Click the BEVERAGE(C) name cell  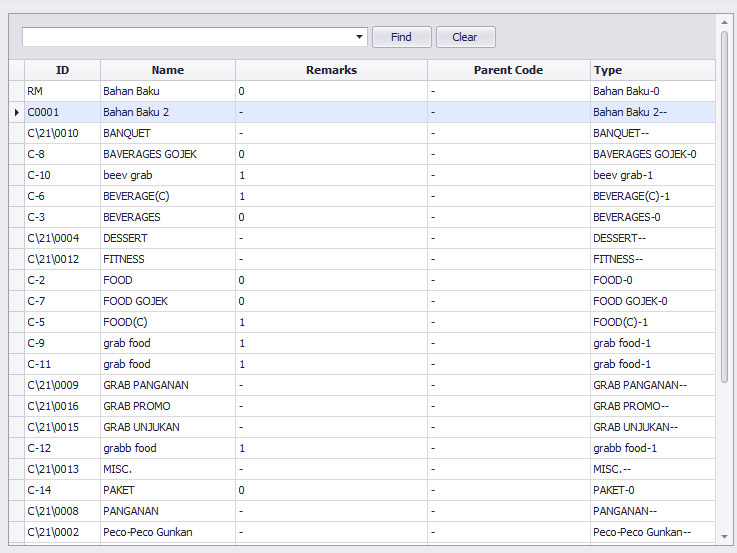168,196
